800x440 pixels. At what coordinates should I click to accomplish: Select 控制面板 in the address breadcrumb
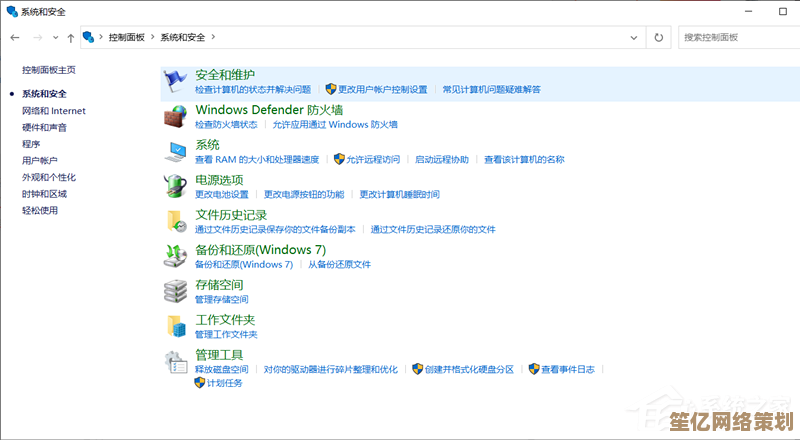tap(127, 37)
